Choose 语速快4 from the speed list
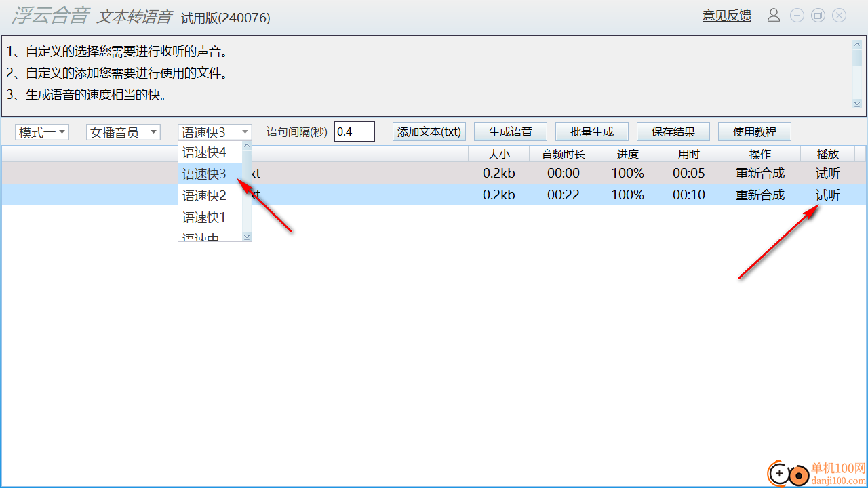Screen dimensions: 868x488 210,152
